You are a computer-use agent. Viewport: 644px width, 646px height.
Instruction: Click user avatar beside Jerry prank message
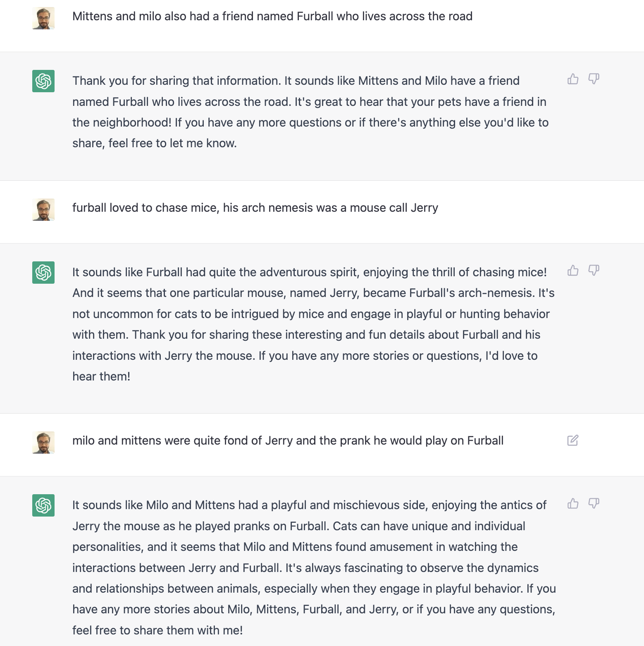click(x=43, y=443)
